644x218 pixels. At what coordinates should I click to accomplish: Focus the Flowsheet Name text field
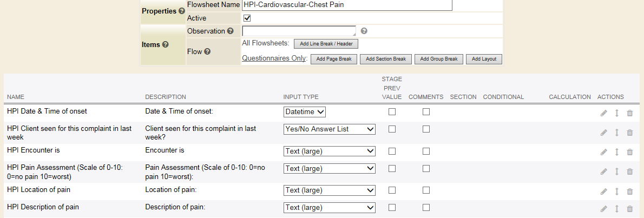pos(347,5)
